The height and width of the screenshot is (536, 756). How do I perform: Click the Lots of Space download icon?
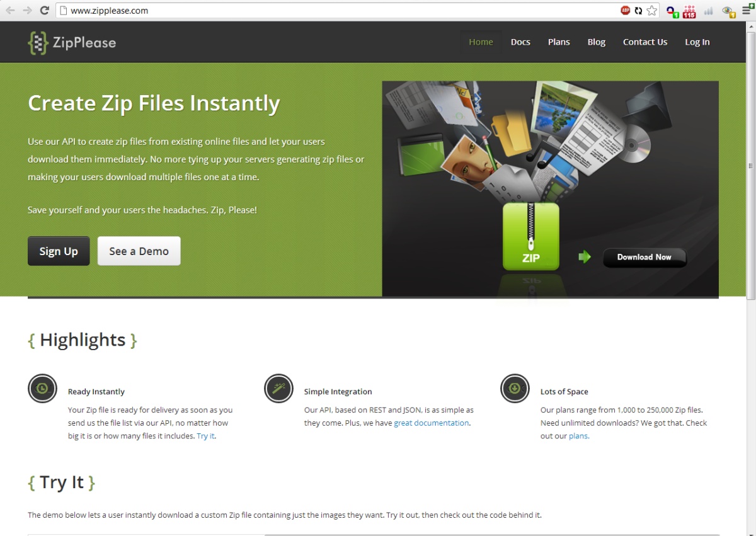click(515, 389)
